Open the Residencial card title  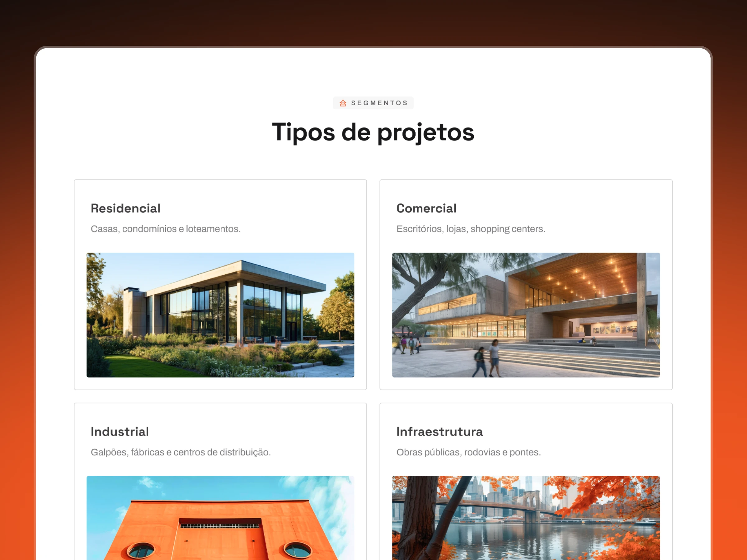125,208
